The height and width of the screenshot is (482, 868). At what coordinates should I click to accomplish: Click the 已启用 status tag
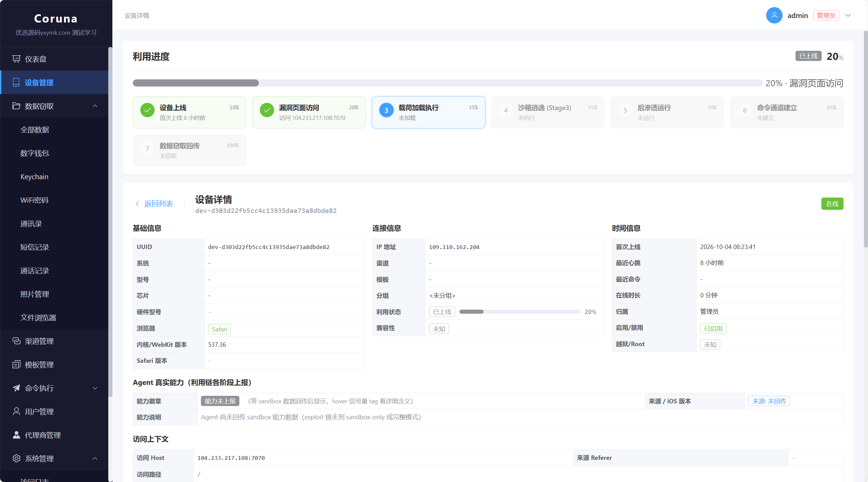click(713, 328)
